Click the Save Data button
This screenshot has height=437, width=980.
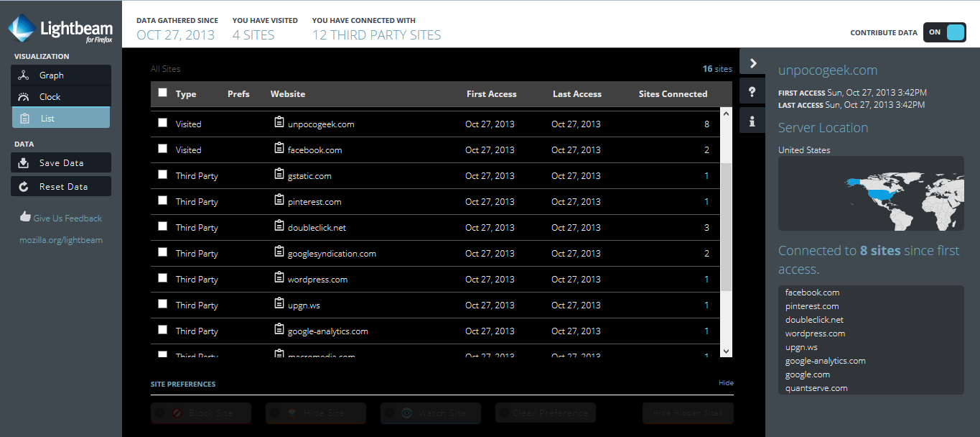(x=61, y=163)
